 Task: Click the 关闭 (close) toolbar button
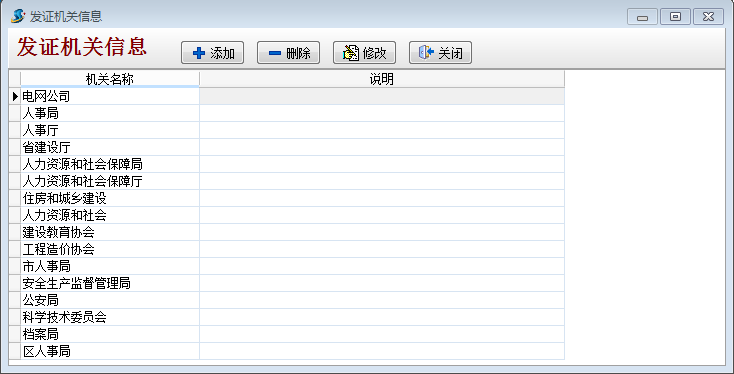click(x=440, y=52)
